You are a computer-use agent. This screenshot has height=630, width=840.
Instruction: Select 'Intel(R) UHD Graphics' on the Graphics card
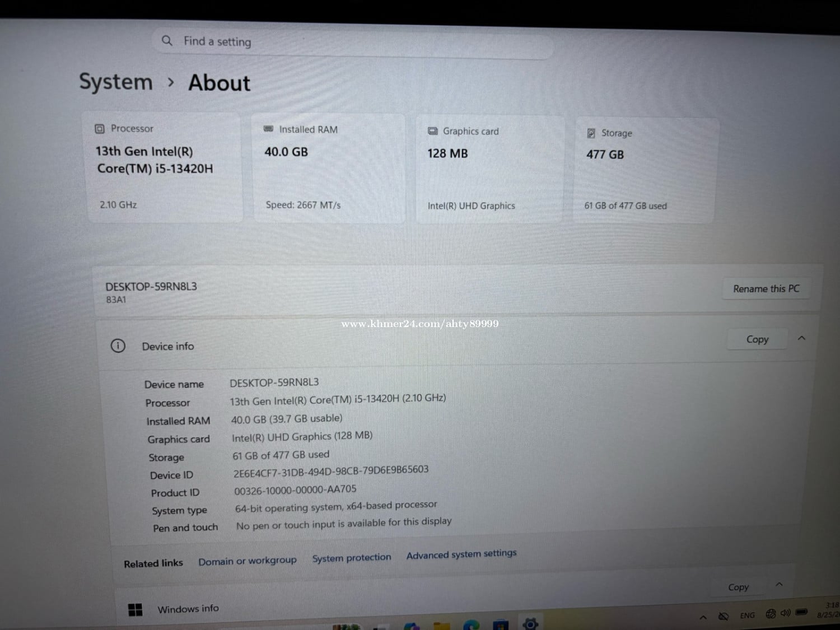[x=471, y=206]
